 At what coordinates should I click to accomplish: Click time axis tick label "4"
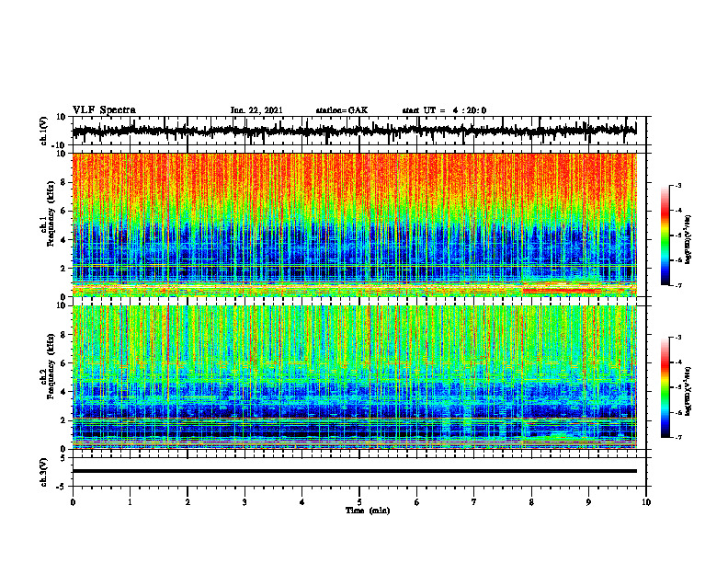coord(302,502)
